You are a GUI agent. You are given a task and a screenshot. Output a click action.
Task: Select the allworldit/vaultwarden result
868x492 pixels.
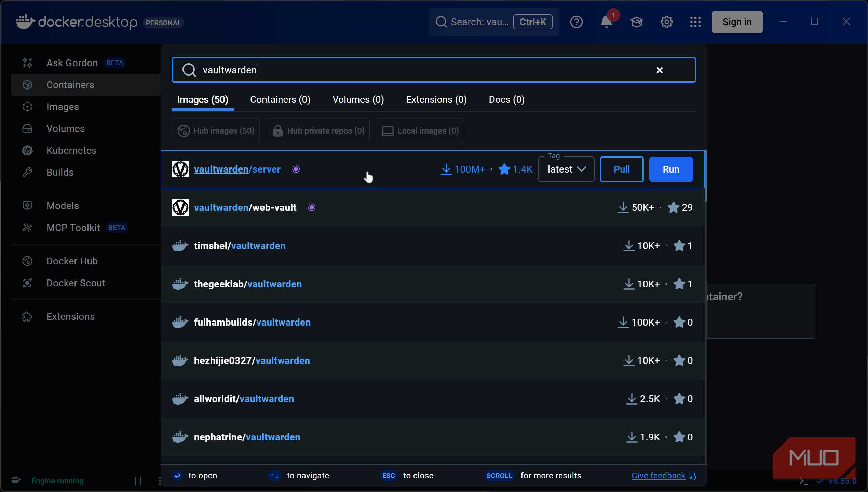coord(433,399)
